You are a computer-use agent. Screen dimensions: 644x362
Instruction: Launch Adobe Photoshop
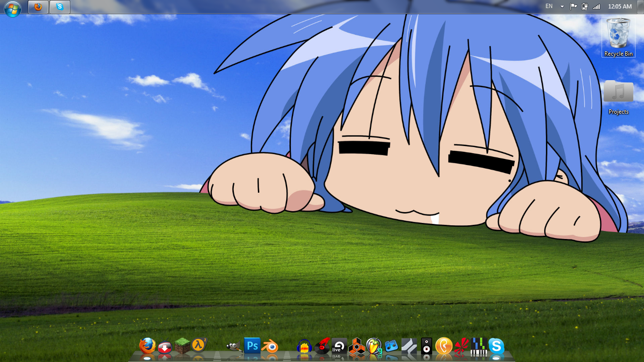[251, 346]
